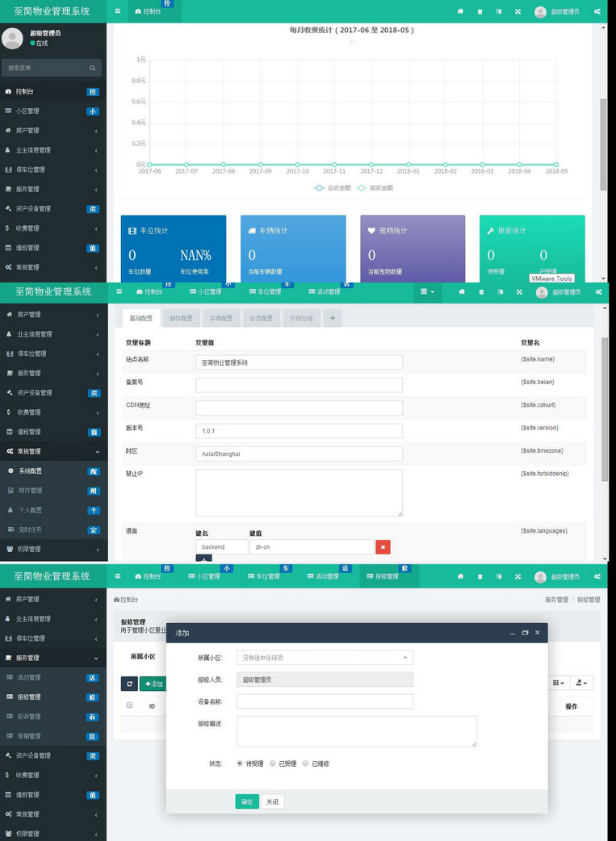Check the select-all box beside ID column
Image resolution: width=616 pixels, height=841 pixels.
(x=129, y=705)
